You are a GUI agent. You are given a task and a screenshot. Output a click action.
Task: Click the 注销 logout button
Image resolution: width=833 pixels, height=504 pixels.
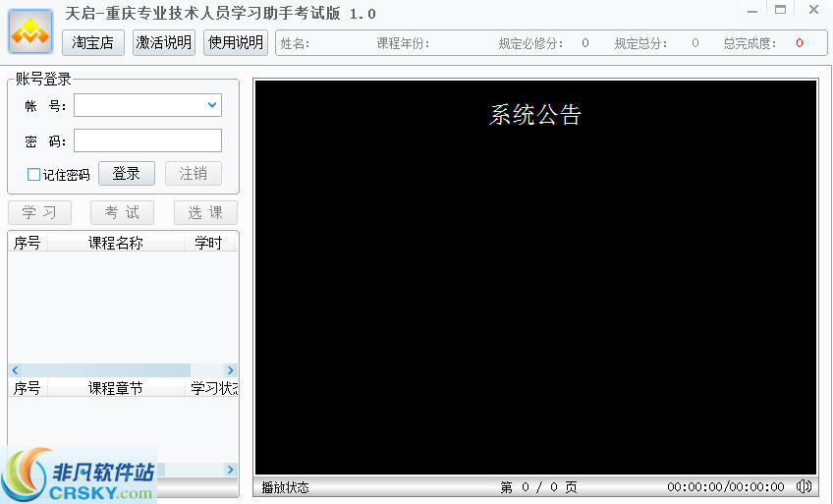tap(194, 174)
